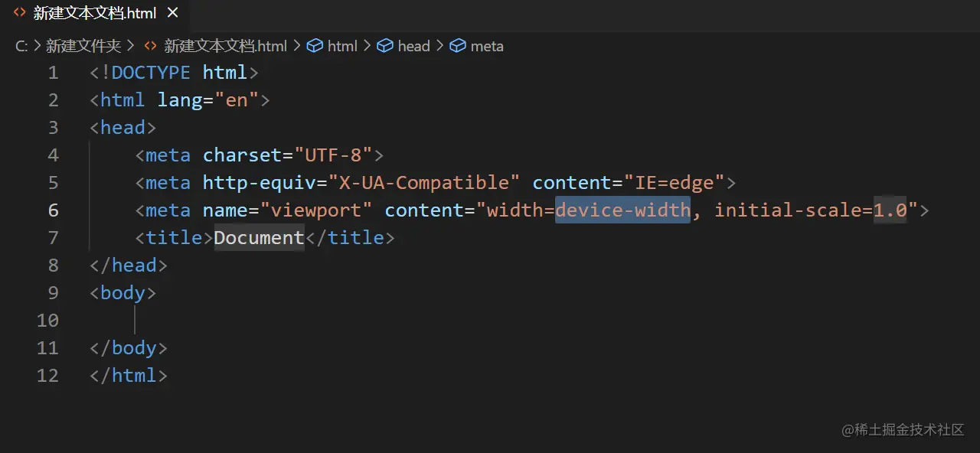Close the 新建文本文档.html editor tab
980x453 pixels.
coord(172,13)
